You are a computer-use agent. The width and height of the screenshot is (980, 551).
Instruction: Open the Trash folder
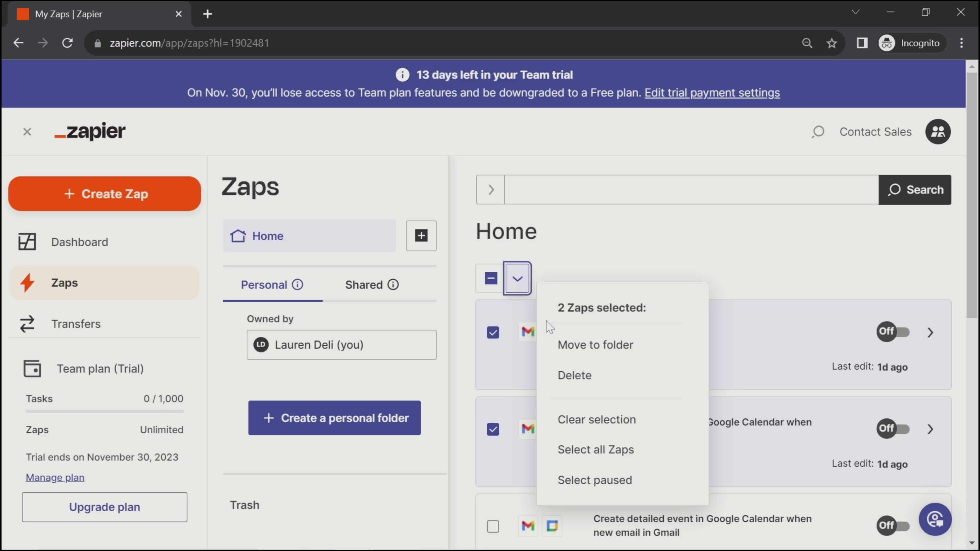coord(245,505)
